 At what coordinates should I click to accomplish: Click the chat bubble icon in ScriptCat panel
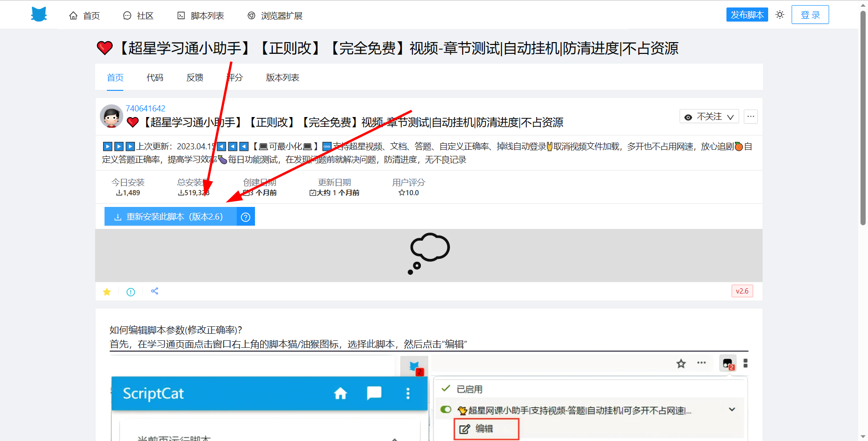(x=374, y=393)
